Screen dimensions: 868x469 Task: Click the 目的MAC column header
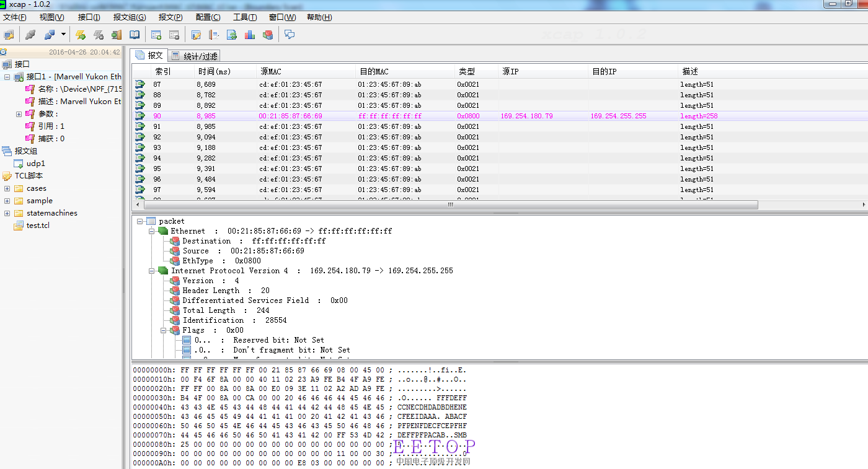coord(405,71)
